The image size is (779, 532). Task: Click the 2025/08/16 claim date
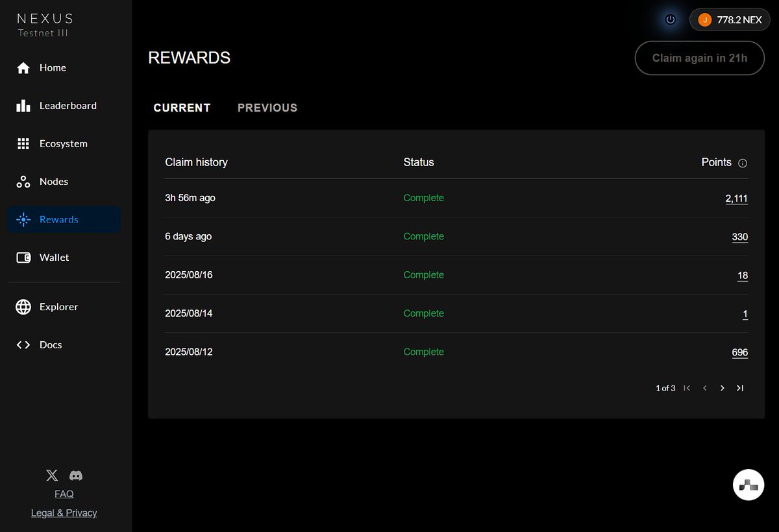coord(189,275)
